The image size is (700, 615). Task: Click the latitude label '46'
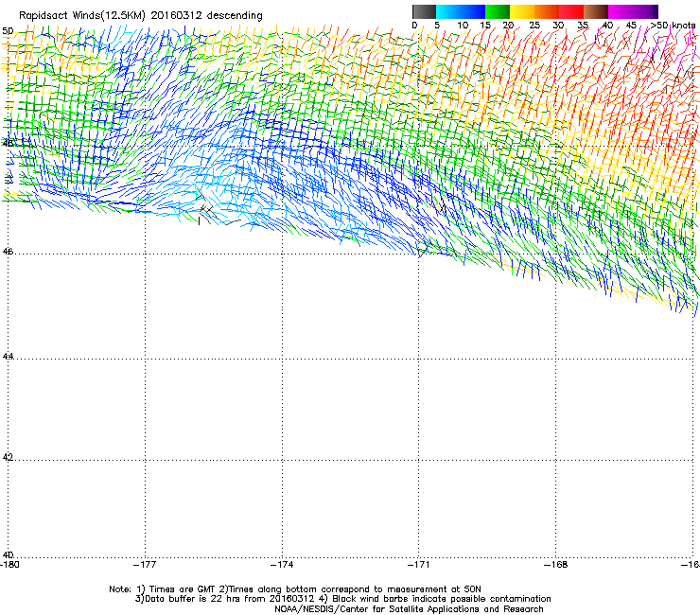coord(8,252)
